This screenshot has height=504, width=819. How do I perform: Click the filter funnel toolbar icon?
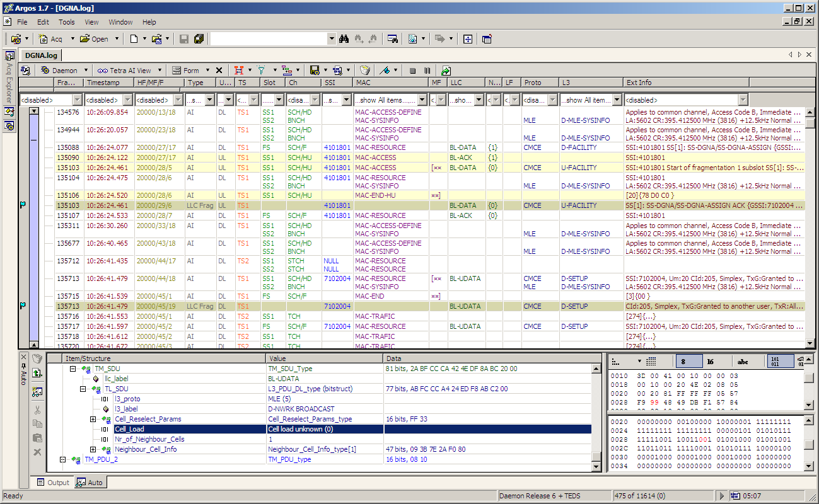[260, 71]
